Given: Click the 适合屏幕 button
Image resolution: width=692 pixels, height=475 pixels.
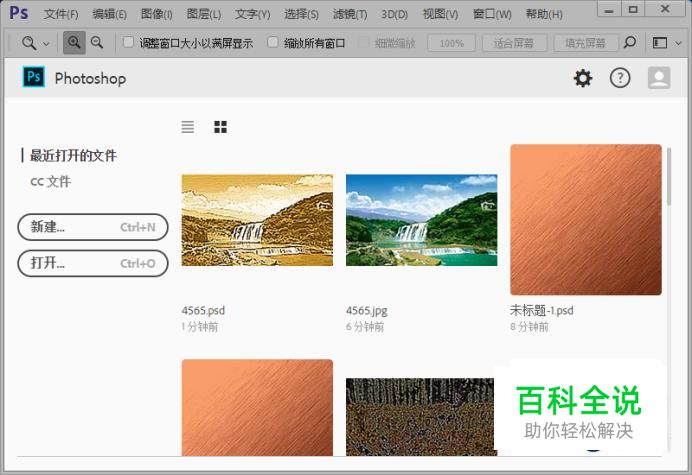Looking at the screenshot, I should pyautogui.click(x=514, y=43).
